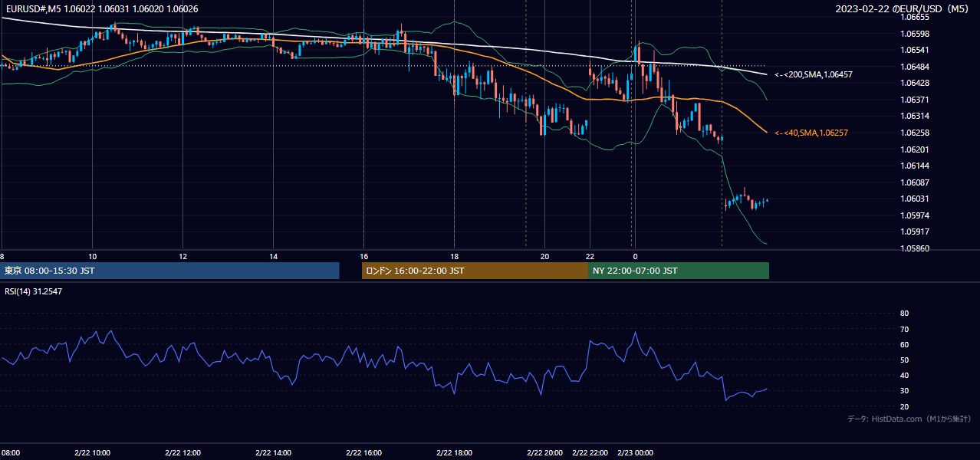This screenshot has height=460, width=980.
Task: Click the 40 SMA 1.06257 label
Action: 811,133
